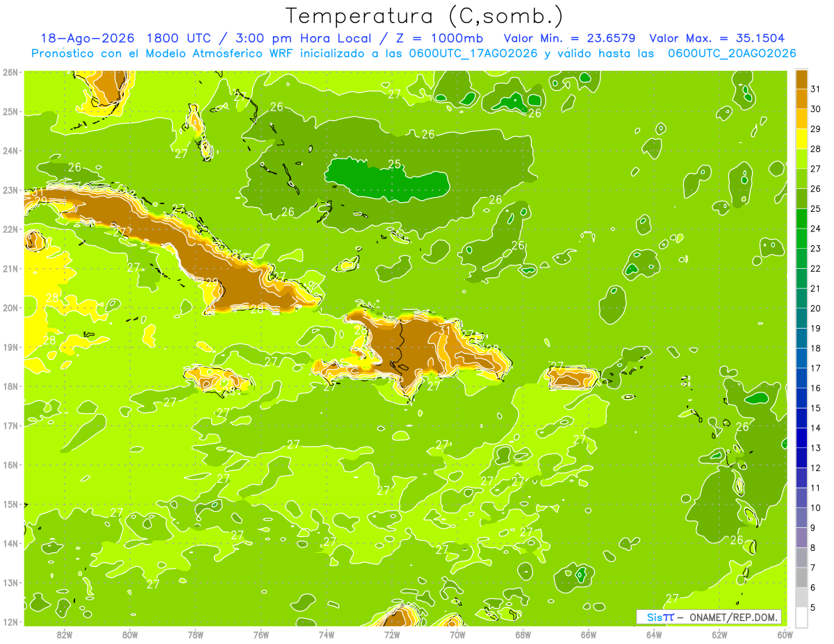Click the '24N' latitude axis label
This screenshot has height=644, width=834.
(10, 151)
